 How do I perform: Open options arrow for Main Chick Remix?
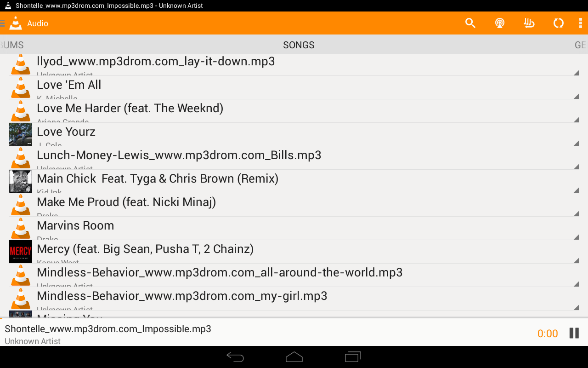[576, 190]
